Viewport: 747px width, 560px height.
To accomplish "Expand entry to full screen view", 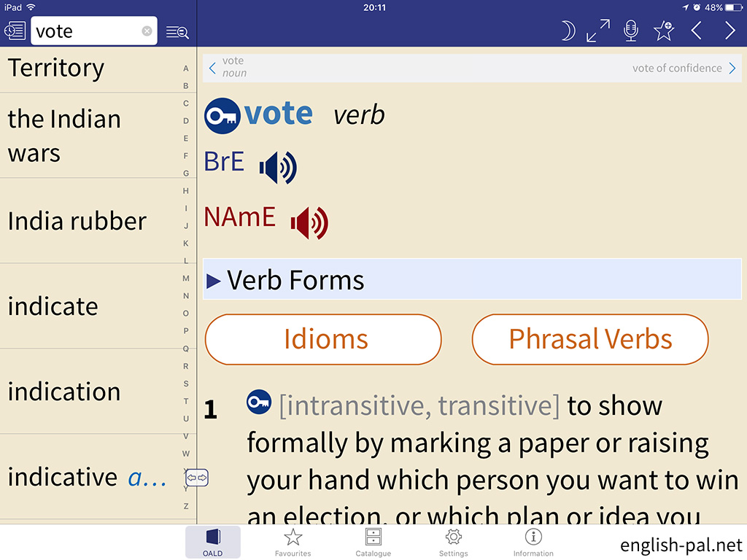I will pyautogui.click(x=598, y=31).
